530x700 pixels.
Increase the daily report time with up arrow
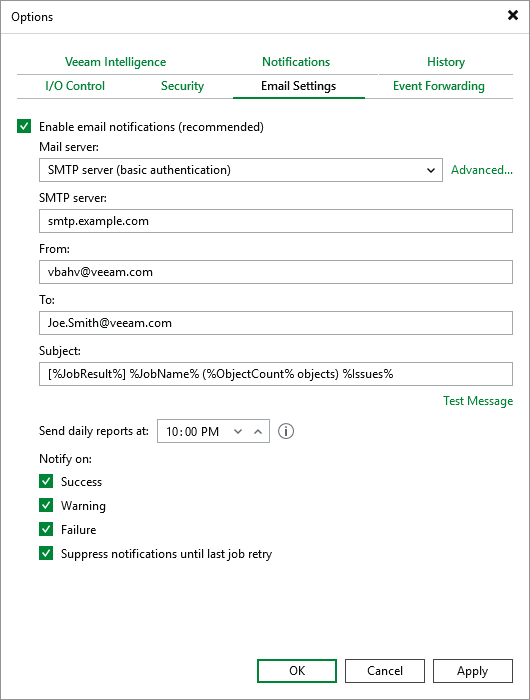pyautogui.click(x=258, y=431)
